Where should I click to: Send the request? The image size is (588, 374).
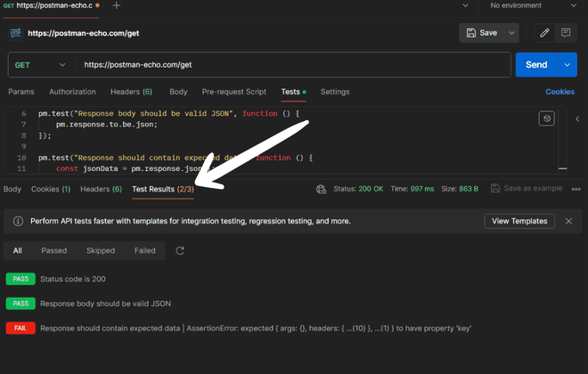[x=536, y=65]
